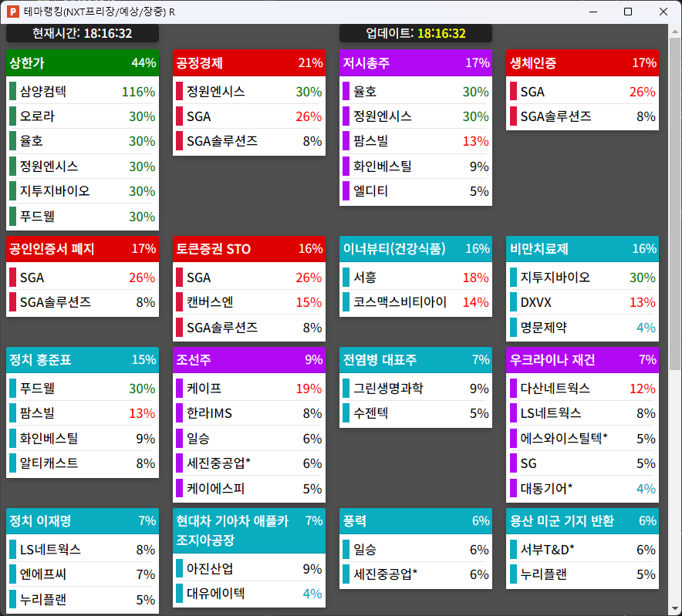Image resolution: width=682 pixels, height=616 pixels.
Task: Click the PowerPoint app icon in title bar
Action: pyautogui.click(x=12, y=12)
